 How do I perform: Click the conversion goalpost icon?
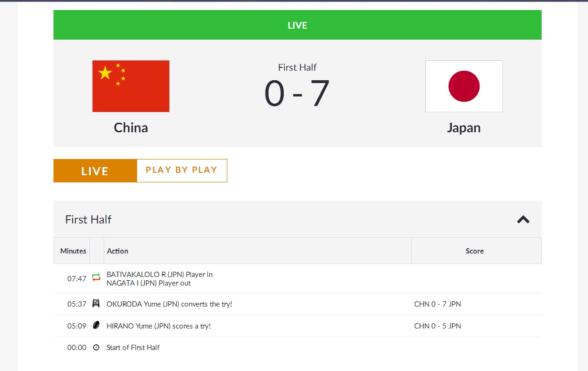point(96,303)
